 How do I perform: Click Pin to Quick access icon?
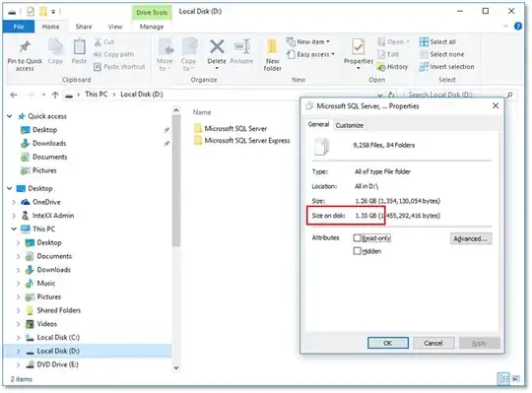(25, 47)
